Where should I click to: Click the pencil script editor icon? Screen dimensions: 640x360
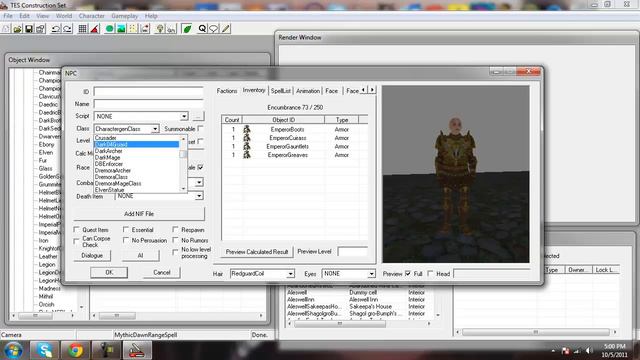[225, 29]
